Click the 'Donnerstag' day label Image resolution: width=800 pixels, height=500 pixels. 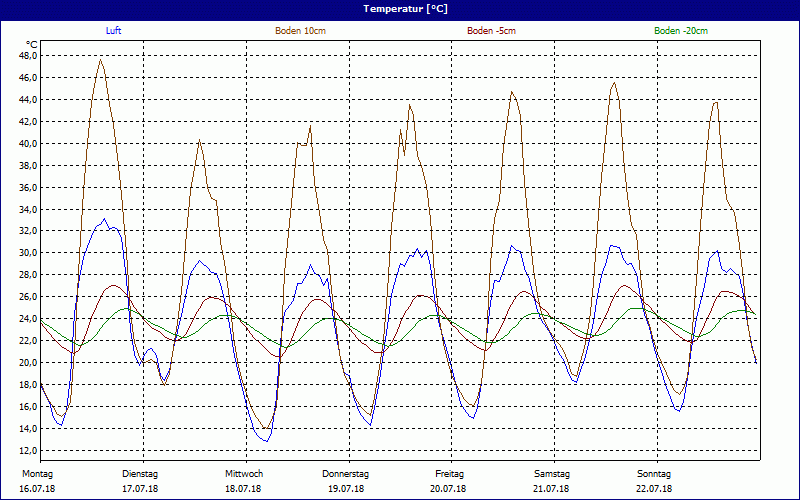point(345,474)
